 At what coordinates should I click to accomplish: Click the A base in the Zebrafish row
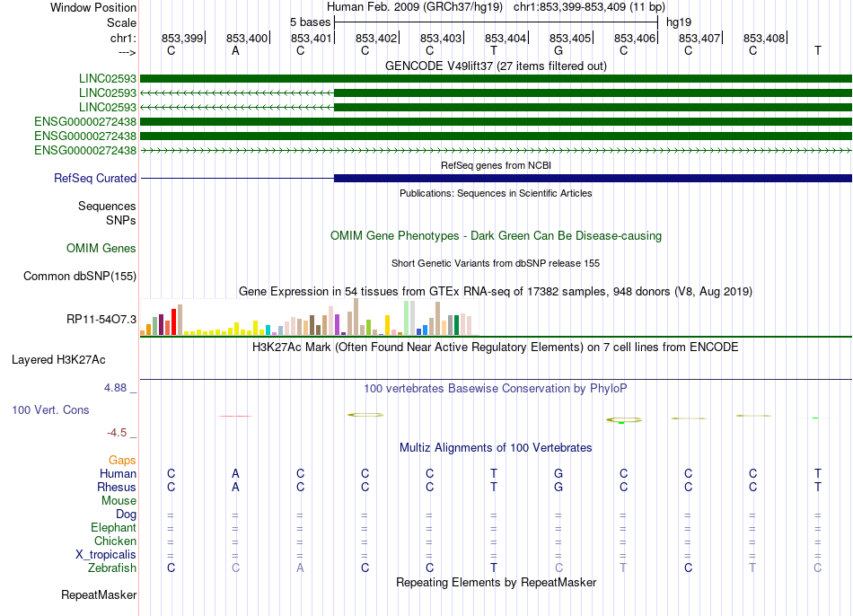pyautogui.click(x=300, y=568)
